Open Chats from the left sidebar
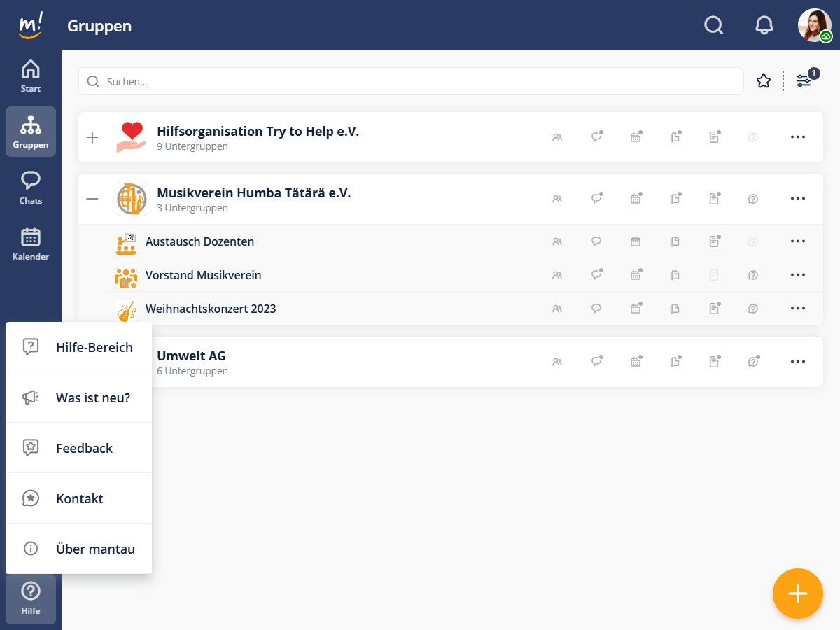 pyautogui.click(x=31, y=188)
